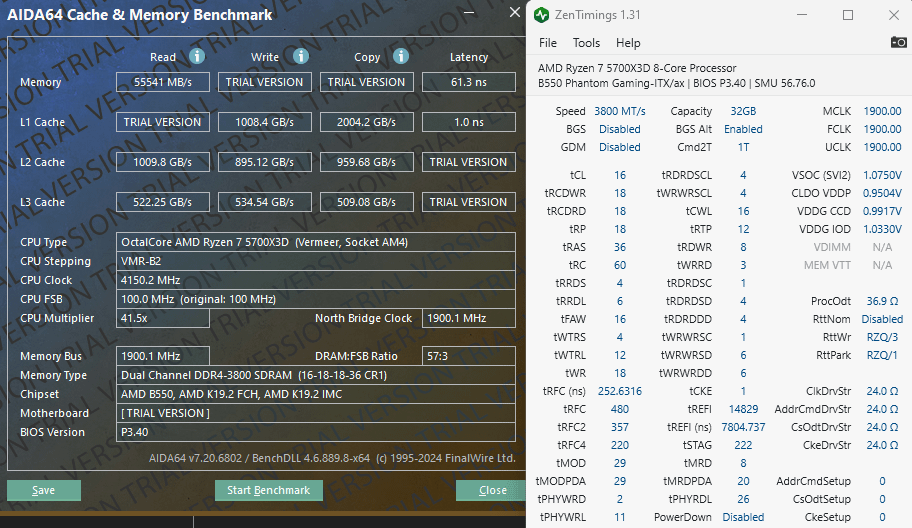
Task: Click the Close button in AIDA64
Action: tap(492, 490)
